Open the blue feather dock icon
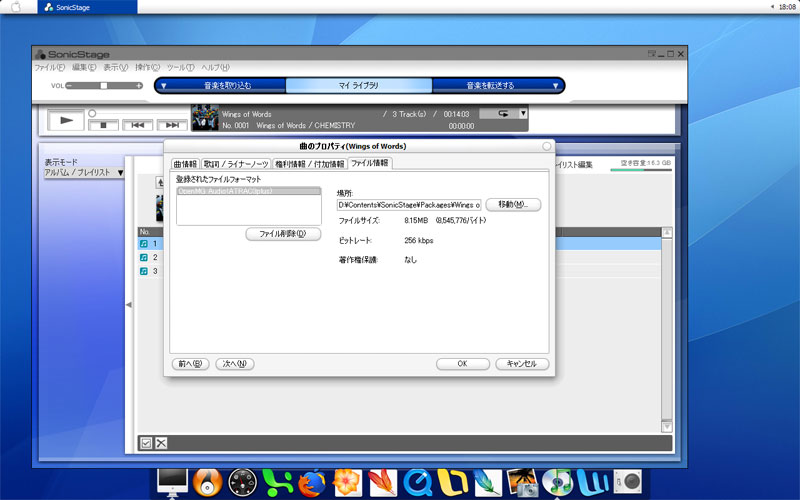The image size is (800, 500). 487,483
